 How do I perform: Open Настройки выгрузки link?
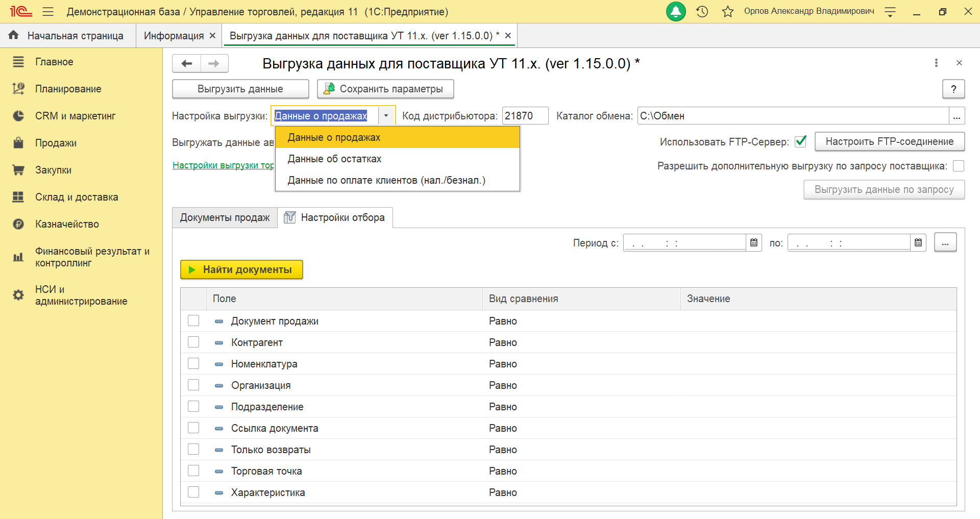click(x=223, y=165)
